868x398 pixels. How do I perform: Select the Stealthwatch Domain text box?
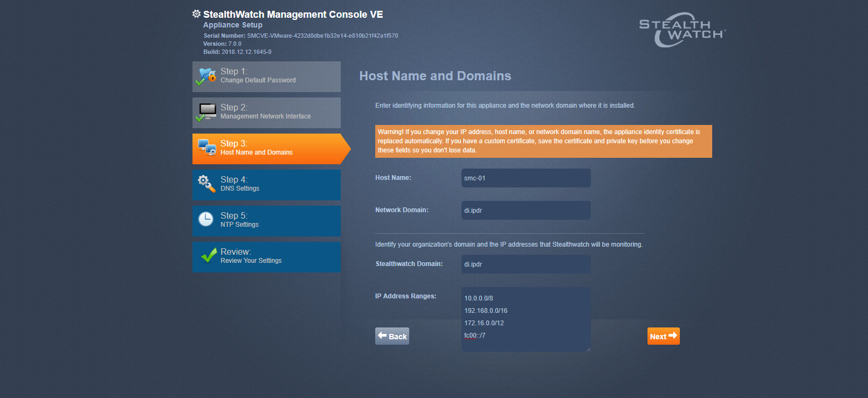coord(526,264)
